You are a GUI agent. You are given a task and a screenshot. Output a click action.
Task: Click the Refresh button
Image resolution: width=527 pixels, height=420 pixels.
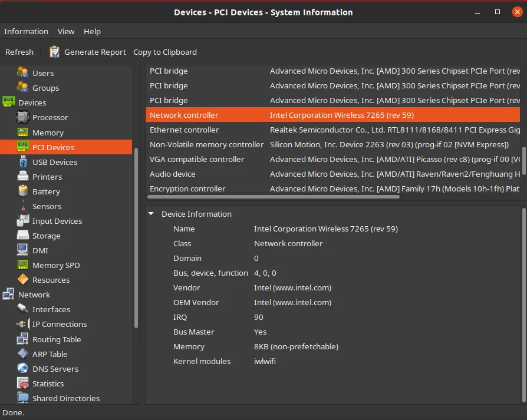coord(19,52)
